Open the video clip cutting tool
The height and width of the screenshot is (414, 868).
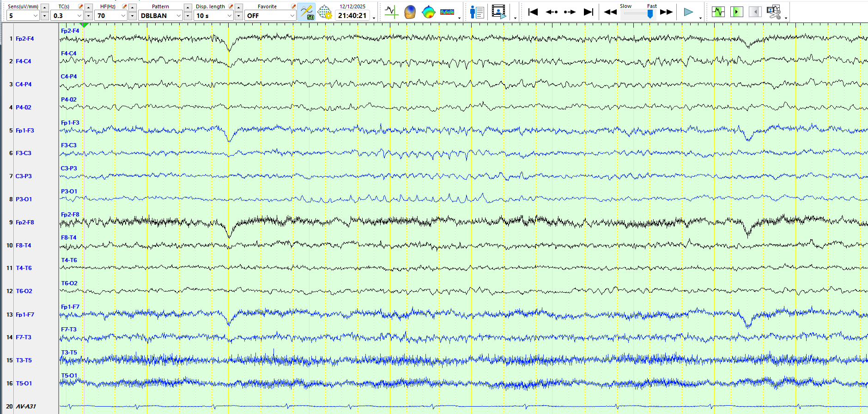click(773, 12)
